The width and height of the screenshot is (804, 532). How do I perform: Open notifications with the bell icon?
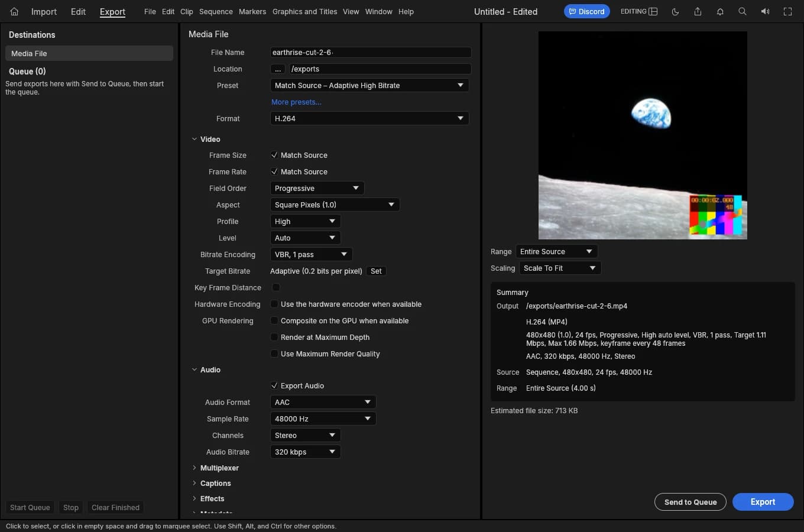(x=720, y=11)
